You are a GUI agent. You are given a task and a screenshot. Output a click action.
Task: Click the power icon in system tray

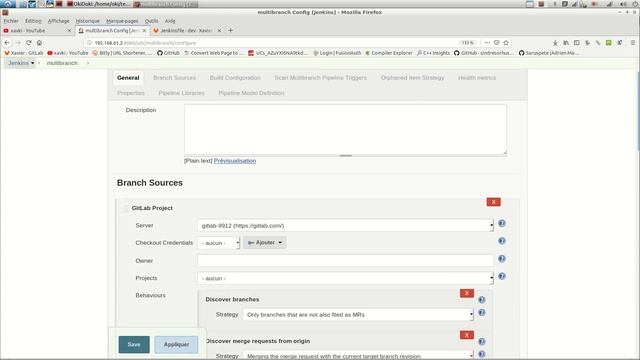point(636,4)
